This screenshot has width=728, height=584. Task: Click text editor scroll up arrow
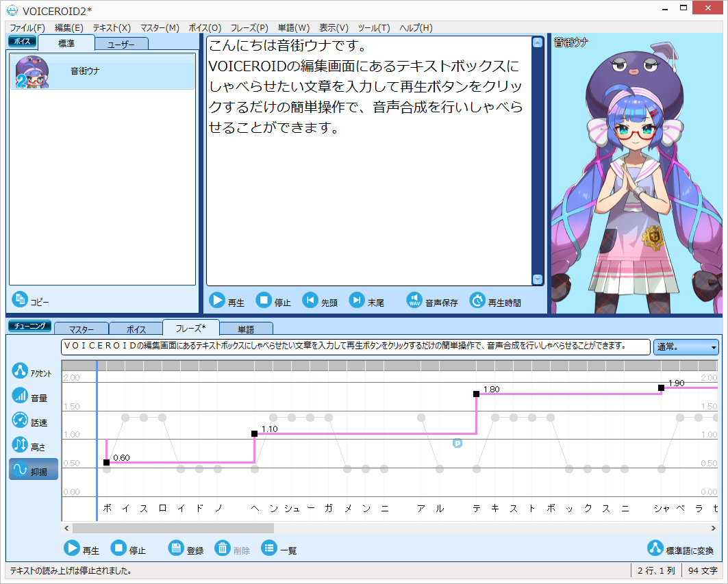pyautogui.click(x=538, y=42)
